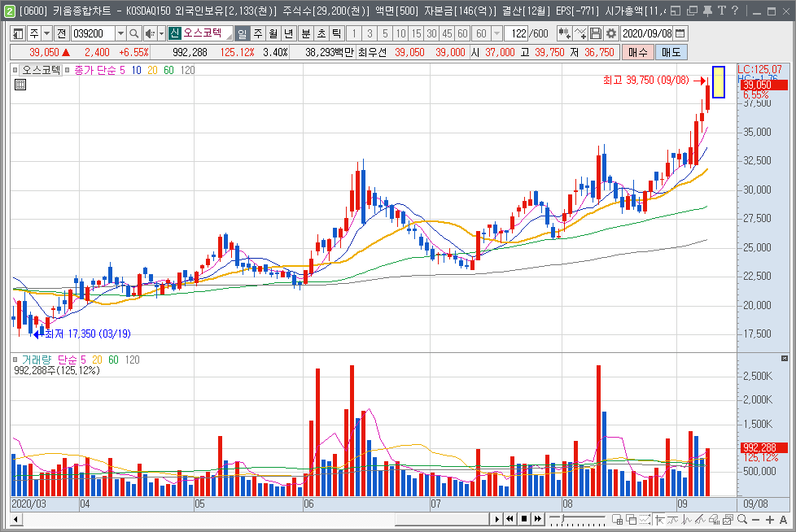Click the chart image capture icon
The width and height of the screenshot is (796, 532).
728,519
